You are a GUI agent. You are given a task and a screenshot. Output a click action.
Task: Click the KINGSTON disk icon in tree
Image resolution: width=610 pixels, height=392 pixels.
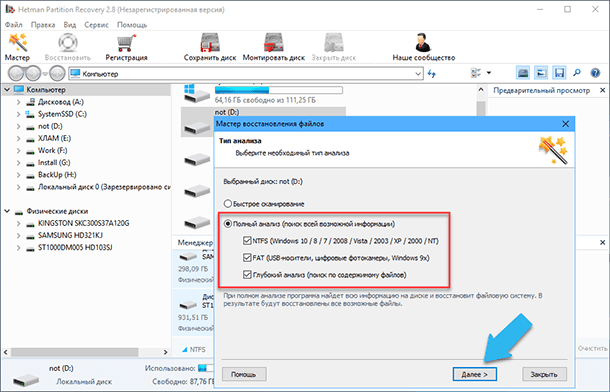(x=30, y=224)
